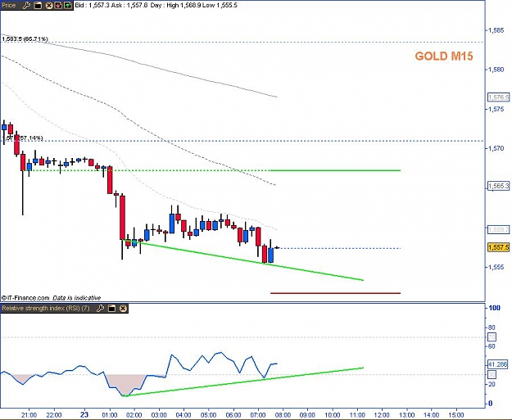
Task: Open Price panel settings wrench
Action: click(x=27, y=5)
